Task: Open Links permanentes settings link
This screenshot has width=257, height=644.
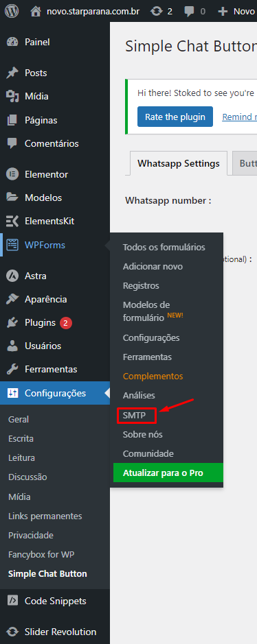Action: pyautogui.click(x=45, y=516)
